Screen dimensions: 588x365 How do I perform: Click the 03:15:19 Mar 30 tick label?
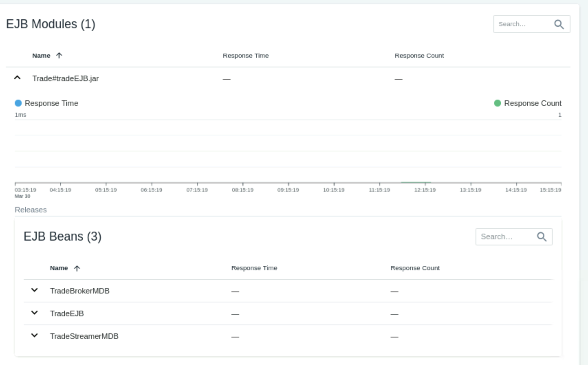point(25,193)
